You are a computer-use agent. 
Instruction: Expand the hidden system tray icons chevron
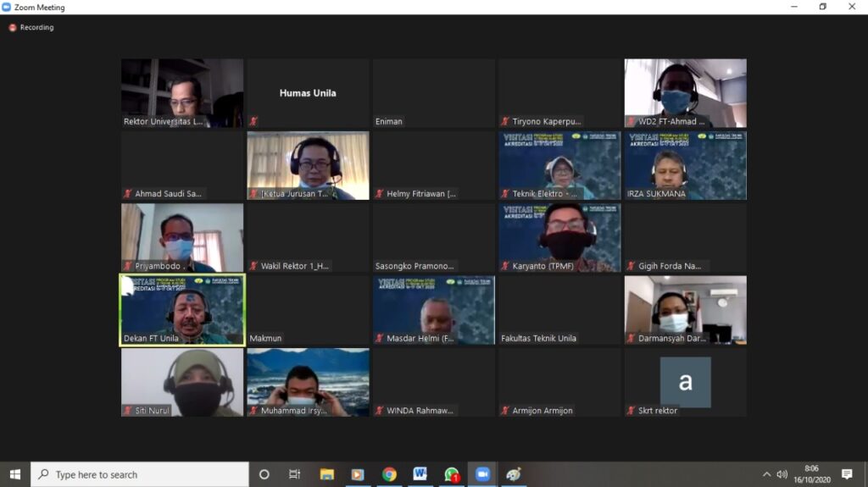coord(766,474)
